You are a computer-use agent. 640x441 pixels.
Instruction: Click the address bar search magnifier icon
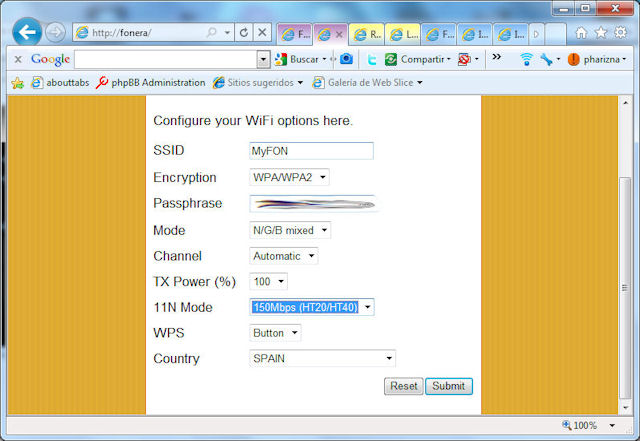pos(211,32)
